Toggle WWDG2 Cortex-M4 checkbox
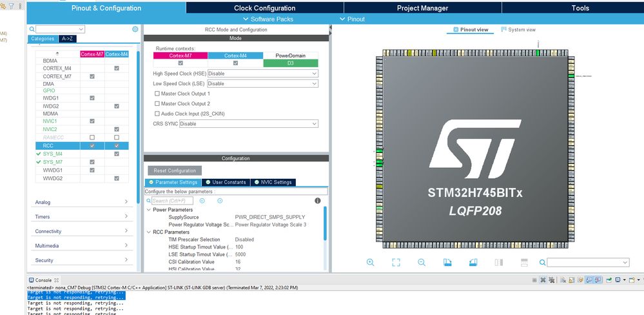This screenshot has width=644, height=315. click(117, 178)
